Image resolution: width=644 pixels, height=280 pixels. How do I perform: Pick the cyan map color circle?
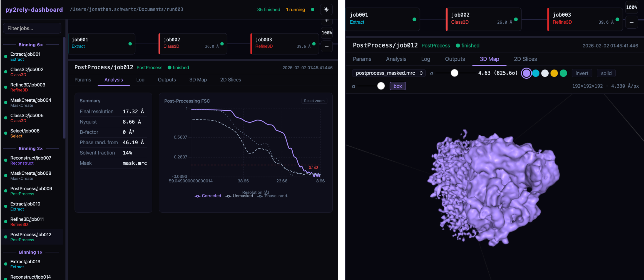[x=536, y=73]
